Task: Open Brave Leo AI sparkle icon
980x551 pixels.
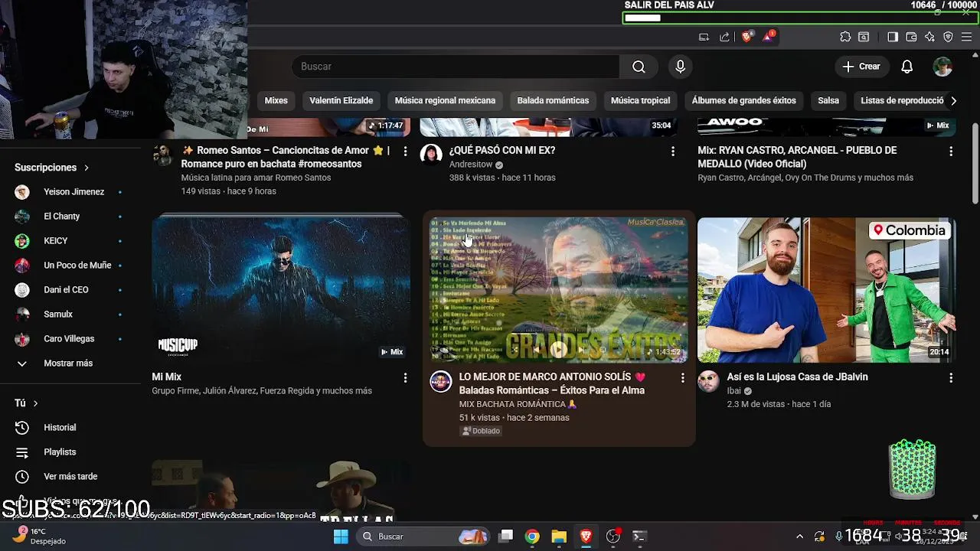Action: pyautogui.click(x=929, y=37)
